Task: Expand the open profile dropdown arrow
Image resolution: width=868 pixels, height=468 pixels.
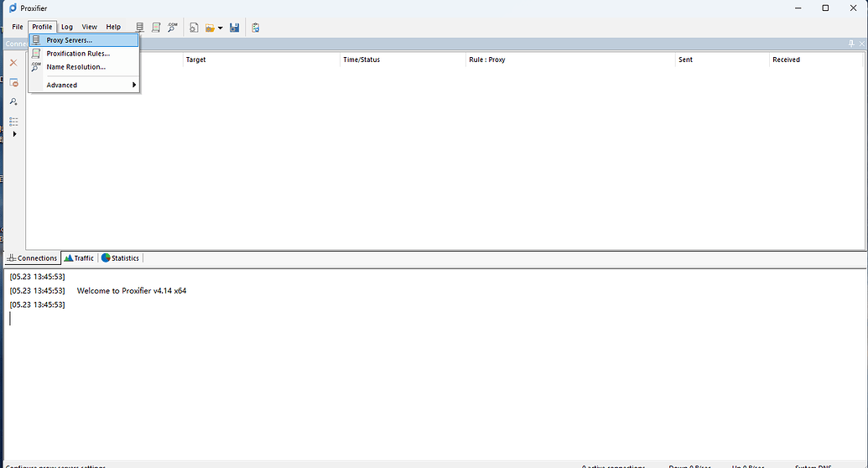Action: tap(221, 28)
